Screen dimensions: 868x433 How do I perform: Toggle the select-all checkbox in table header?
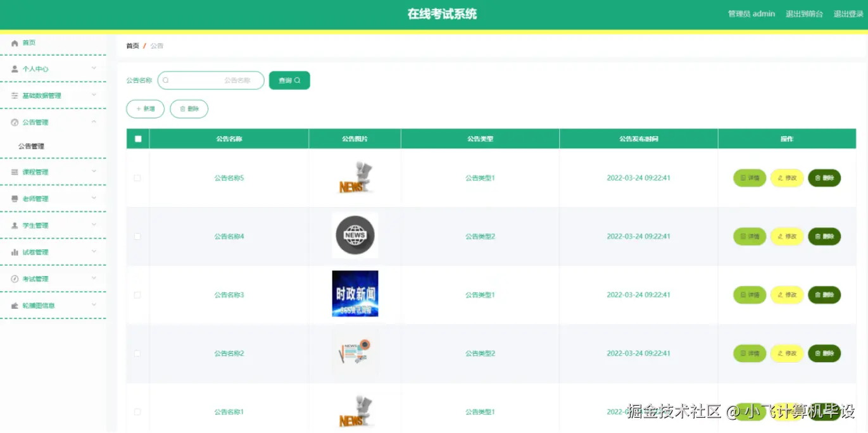138,139
